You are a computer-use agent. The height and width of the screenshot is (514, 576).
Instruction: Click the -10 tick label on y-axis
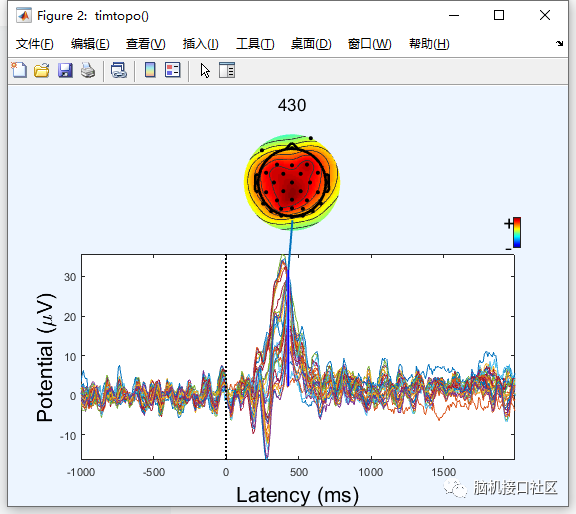(68, 436)
